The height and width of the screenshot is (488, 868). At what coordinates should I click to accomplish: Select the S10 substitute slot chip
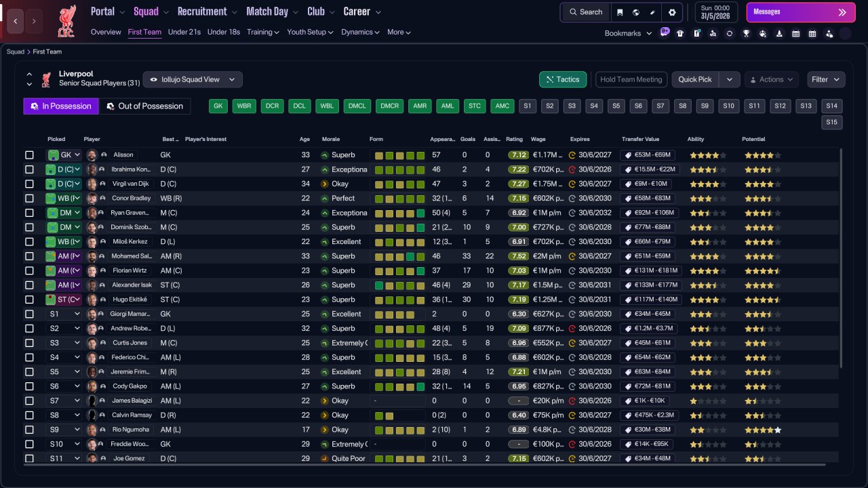tap(729, 106)
